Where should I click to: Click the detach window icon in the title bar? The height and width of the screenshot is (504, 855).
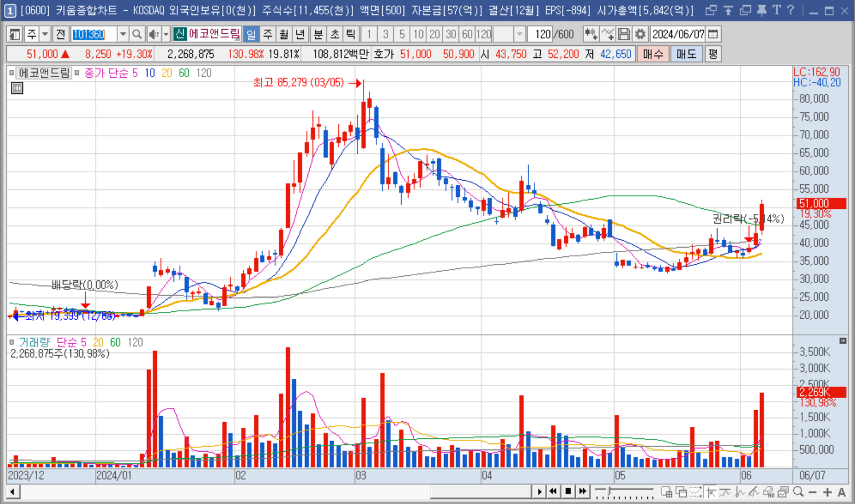coord(711,10)
